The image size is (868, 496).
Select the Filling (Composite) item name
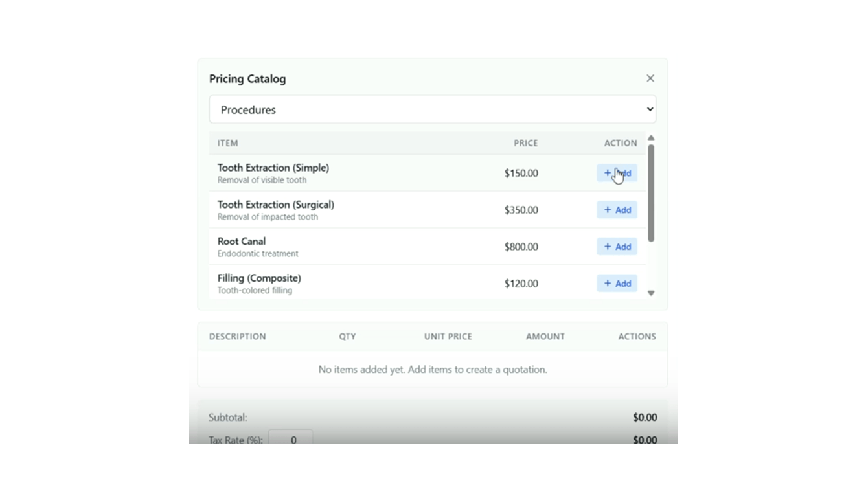coord(259,278)
